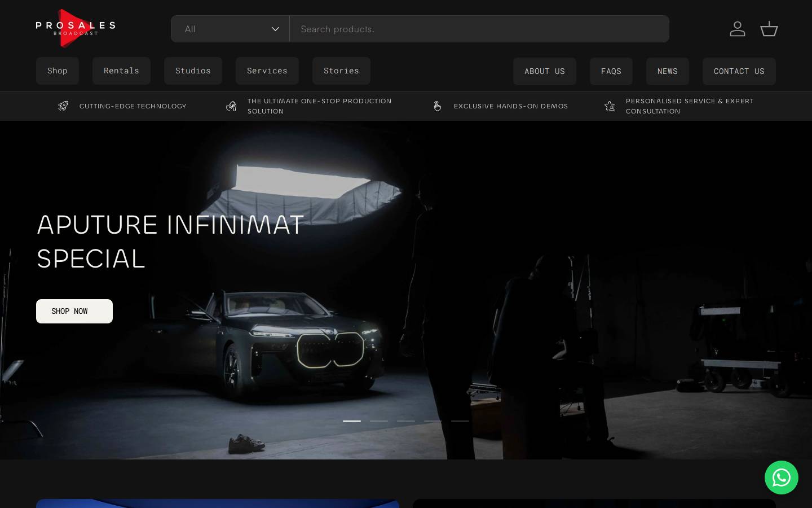812x508 pixels.
Task: Jump to the second slide indicator
Action: (379, 421)
